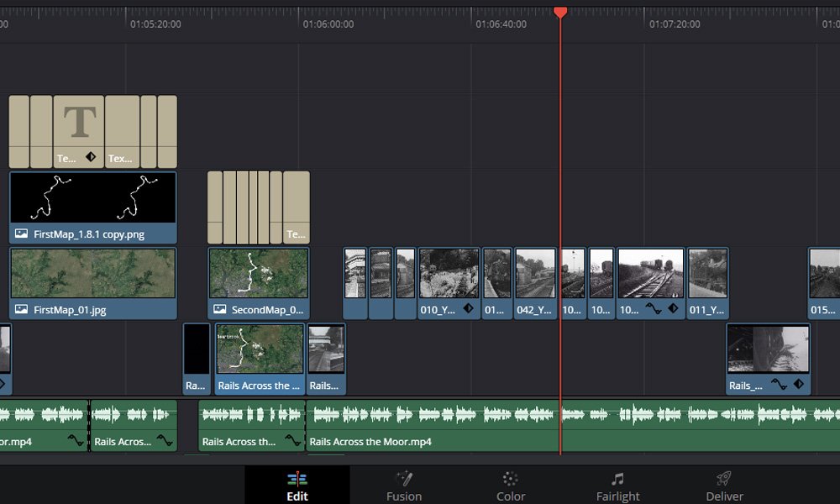Switch to the Deliver page

[724, 486]
